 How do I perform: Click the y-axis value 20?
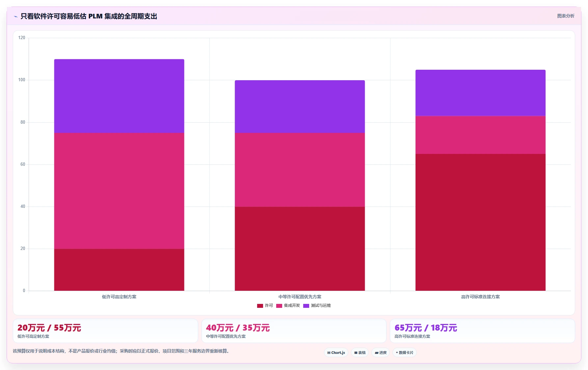tap(23, 249)
